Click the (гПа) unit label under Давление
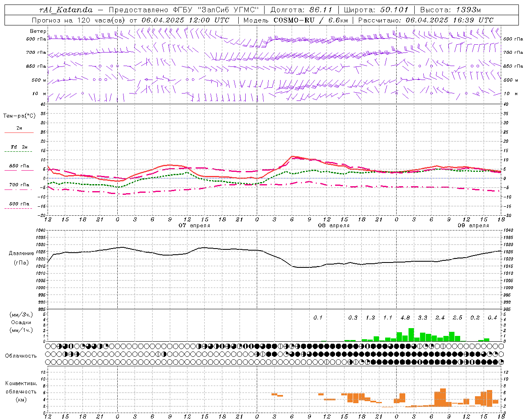This screenshot has height=420, width=525. [21, 263]
